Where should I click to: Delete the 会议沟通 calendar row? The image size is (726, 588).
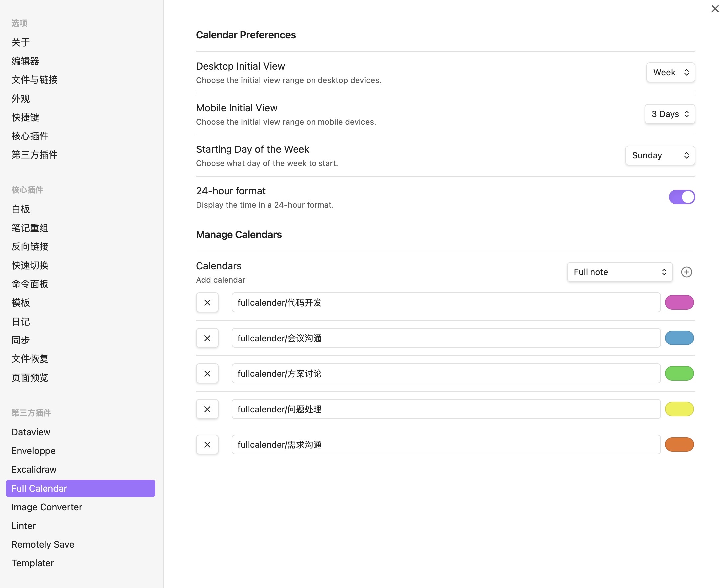tap(207, 338)
